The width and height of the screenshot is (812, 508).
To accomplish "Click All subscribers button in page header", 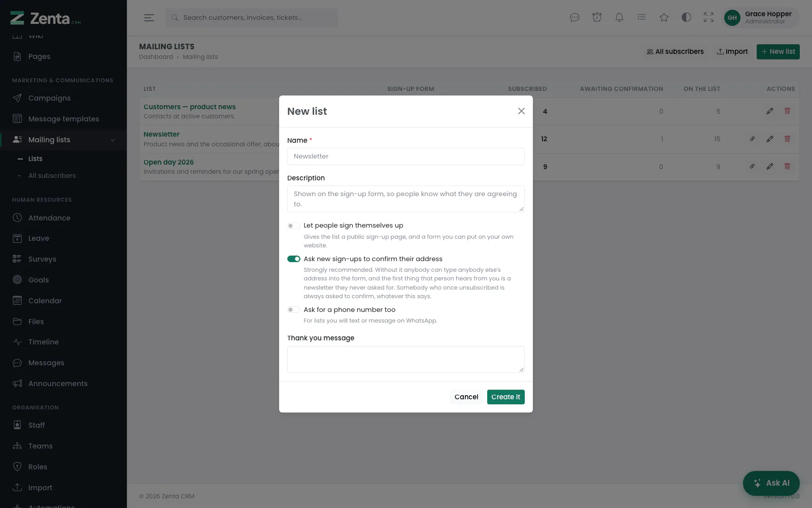I will point(675,52).
